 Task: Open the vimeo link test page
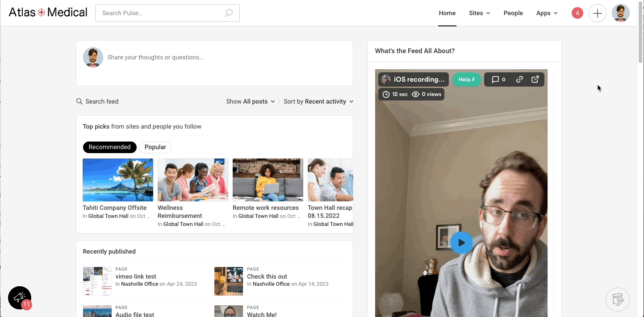coord(136,276)
